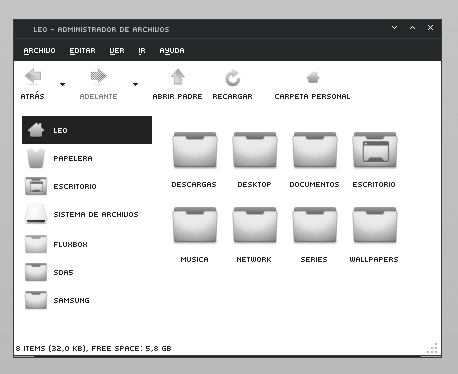Screen dimensions: 458x374
Task: Click the Samsung label in sidebar
Action: 71,300
